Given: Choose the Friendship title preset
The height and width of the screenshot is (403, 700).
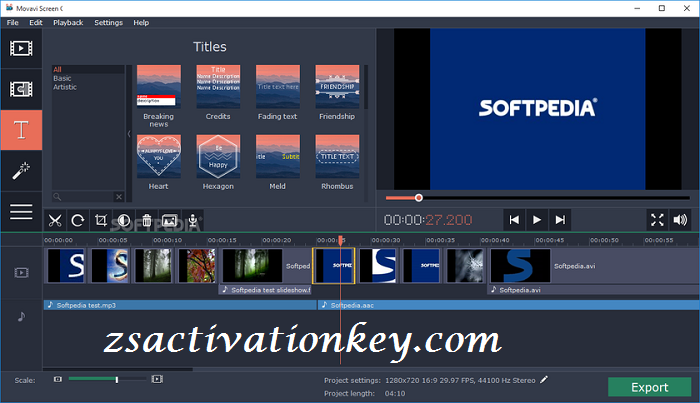Looking at the screenshot, I should 337,87.
